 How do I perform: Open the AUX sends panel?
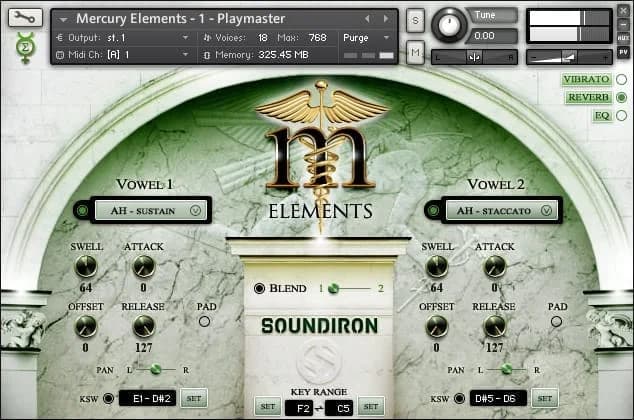[x=623, y=38]
